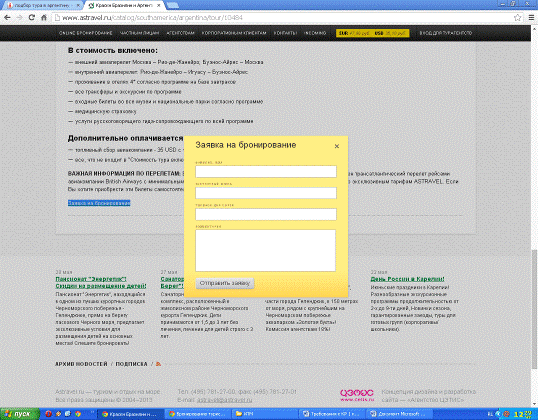Screen dimensions: 538x420
Task: Switch to the first browser tab
Action: click(43, 5)
